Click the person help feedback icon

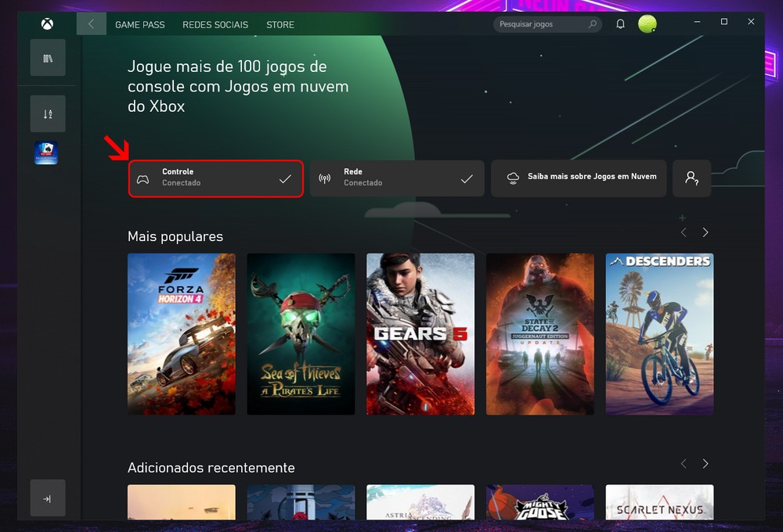click(691, 178)
